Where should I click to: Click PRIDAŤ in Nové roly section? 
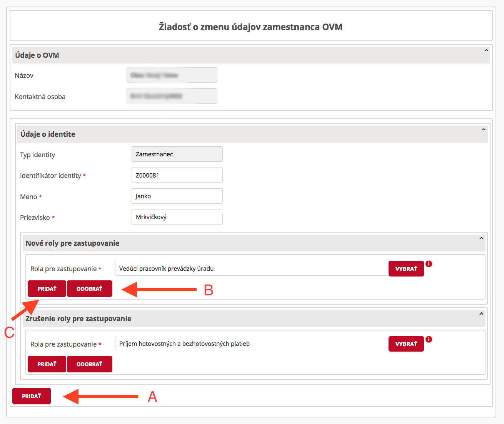(x=47, y=289)
